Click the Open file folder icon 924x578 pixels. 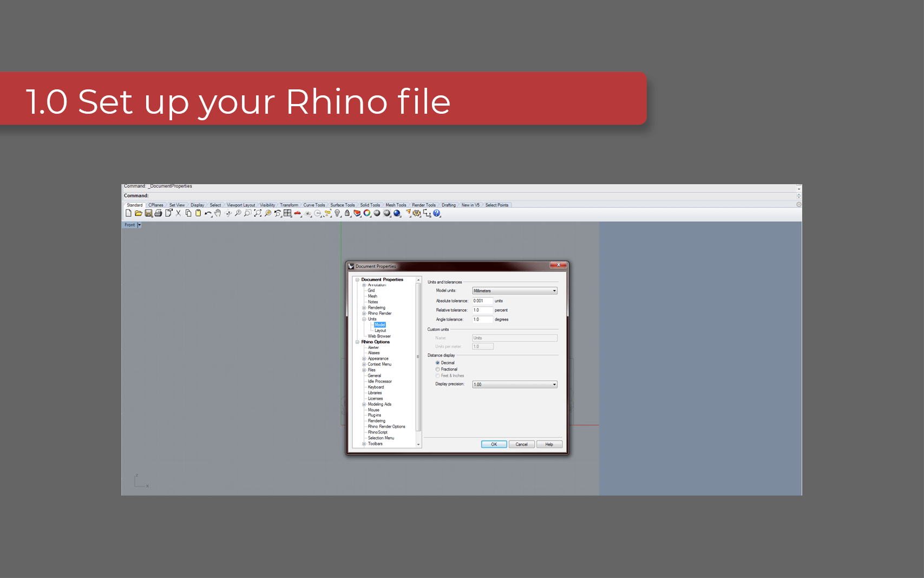click(139, 213)
